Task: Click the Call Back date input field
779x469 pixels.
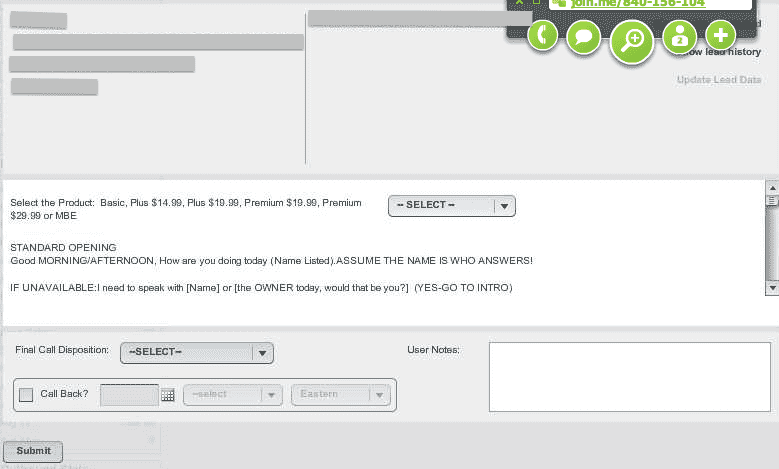Action: click(129, 395)
